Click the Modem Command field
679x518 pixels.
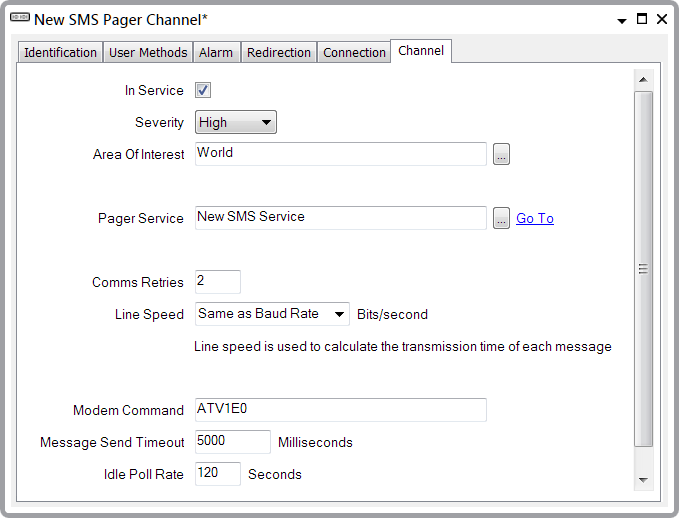pyautogui.click(x=340, y=410)
